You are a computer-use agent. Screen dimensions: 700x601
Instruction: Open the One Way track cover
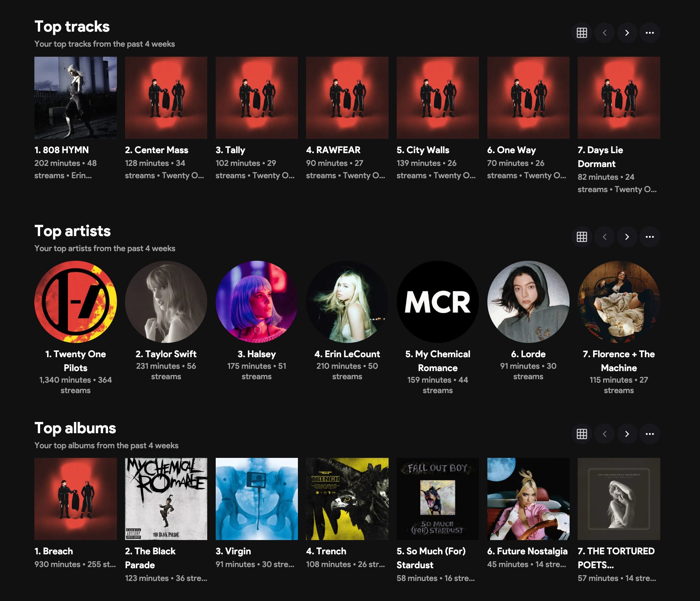(528, 98)
